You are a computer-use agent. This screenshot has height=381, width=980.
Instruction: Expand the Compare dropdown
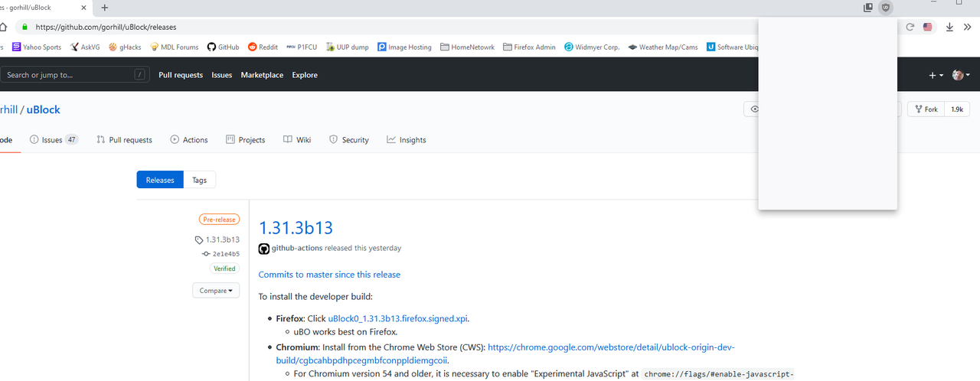[216, 291]
